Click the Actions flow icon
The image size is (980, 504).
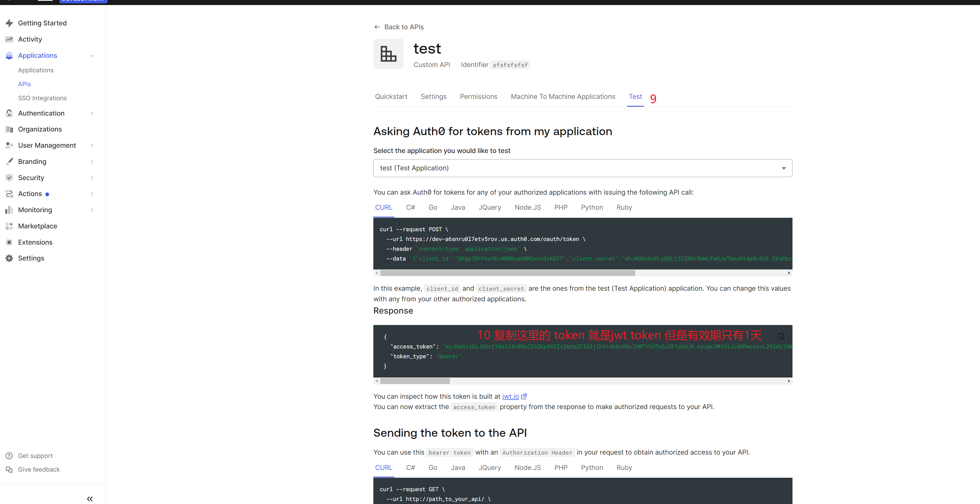[x=9, y=194]
